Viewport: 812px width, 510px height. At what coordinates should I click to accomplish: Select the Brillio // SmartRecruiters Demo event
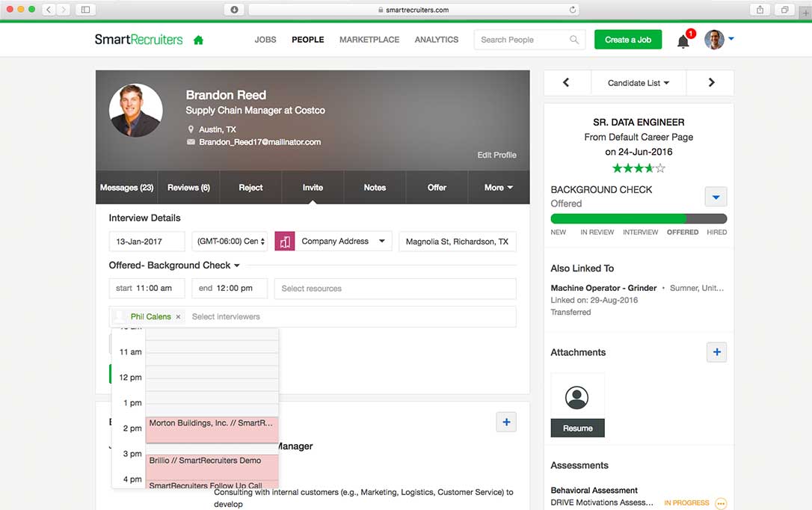(212, 467)
